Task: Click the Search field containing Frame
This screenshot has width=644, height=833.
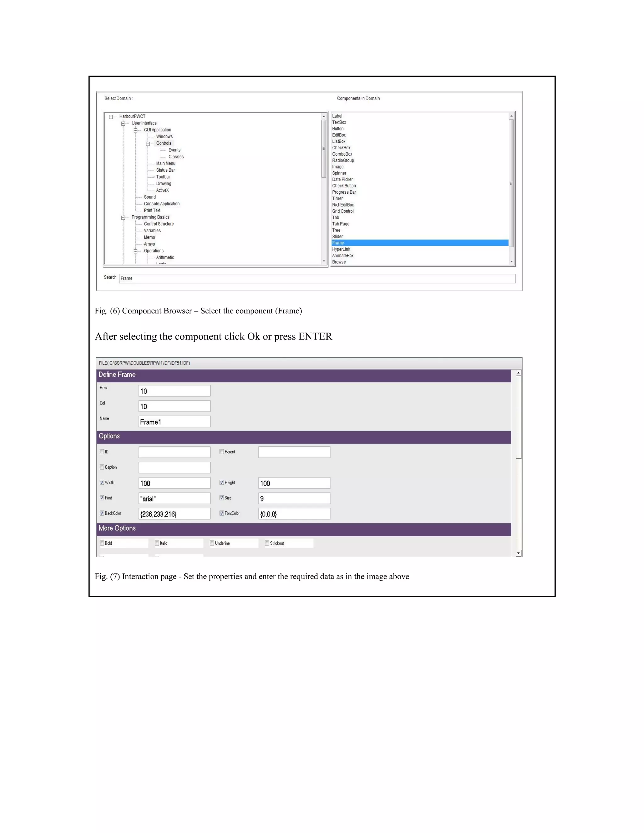Action: click(317, 279)
